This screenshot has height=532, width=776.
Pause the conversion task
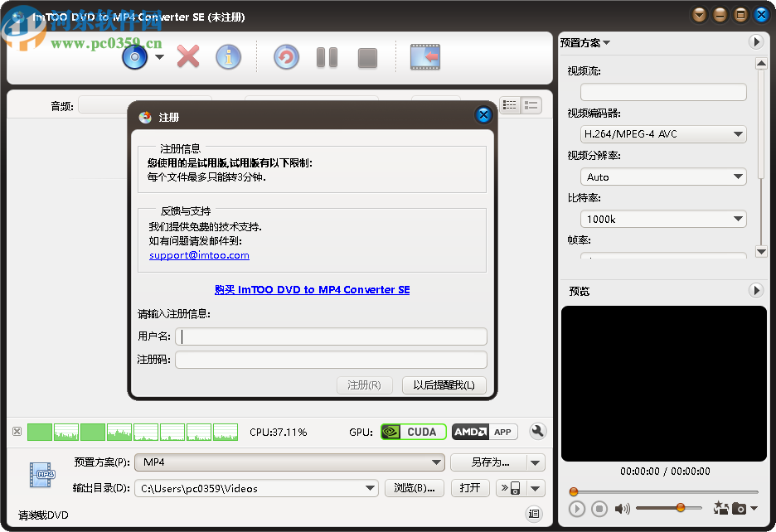click(327, 56)
